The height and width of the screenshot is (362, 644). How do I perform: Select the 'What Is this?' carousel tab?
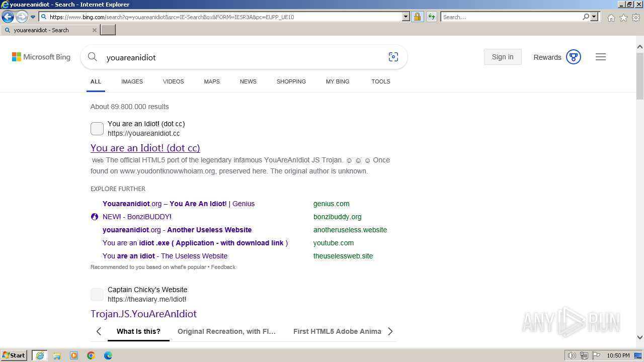pos(138,331)
